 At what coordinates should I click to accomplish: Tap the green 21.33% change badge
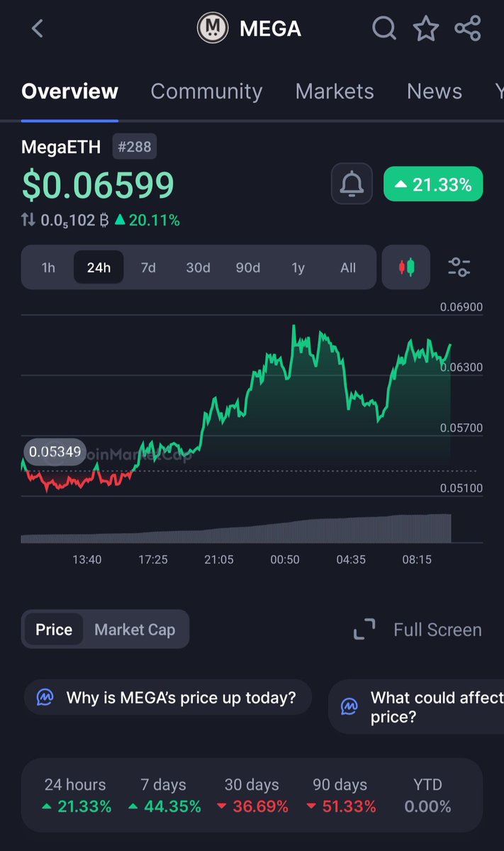[433, 184]
